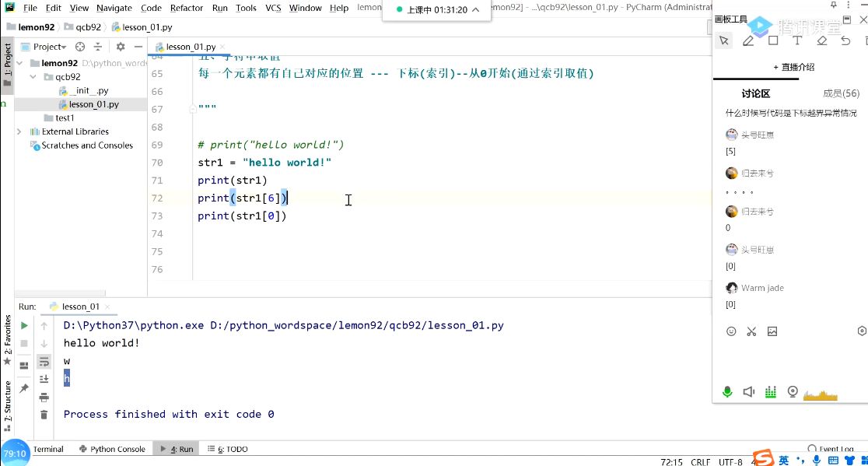This screenshot has height=466, width=868.
Task: Open the Refactor menu
Action: pyautogui.click(x=187, y=8)
